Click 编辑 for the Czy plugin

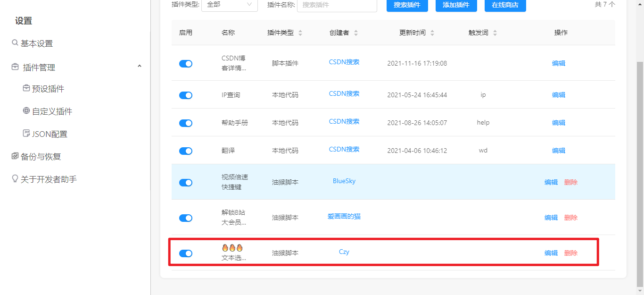tap(551, 253)
